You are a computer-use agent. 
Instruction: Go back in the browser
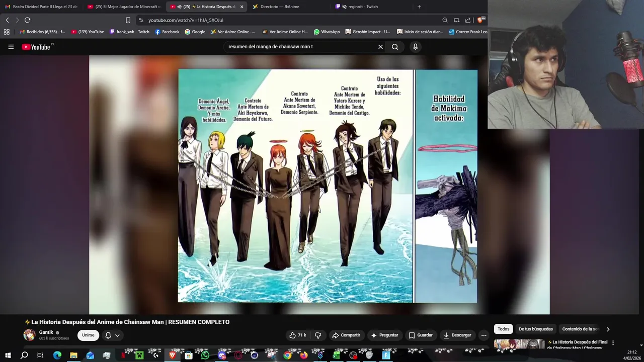(8, 20)
